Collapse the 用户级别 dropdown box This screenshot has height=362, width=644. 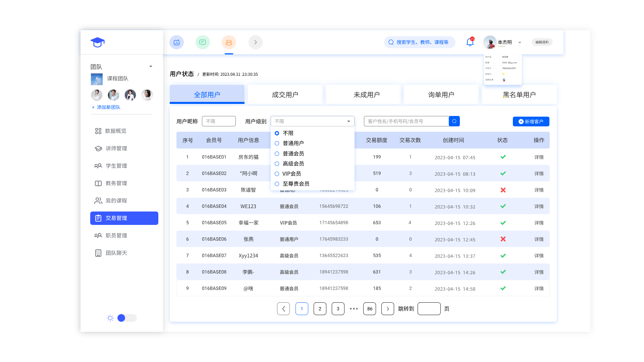click(x=348, y=121)
